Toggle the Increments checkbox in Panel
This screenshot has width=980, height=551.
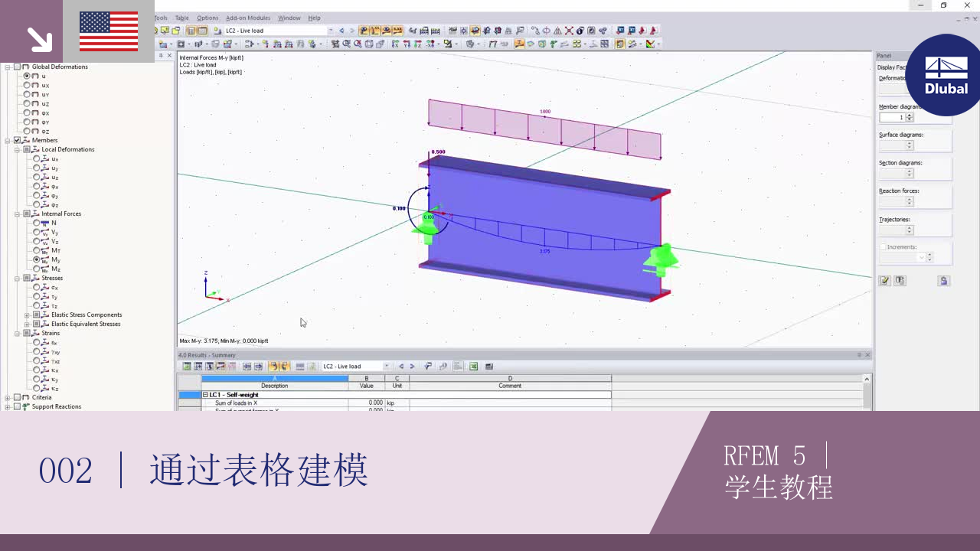(883, 247)
